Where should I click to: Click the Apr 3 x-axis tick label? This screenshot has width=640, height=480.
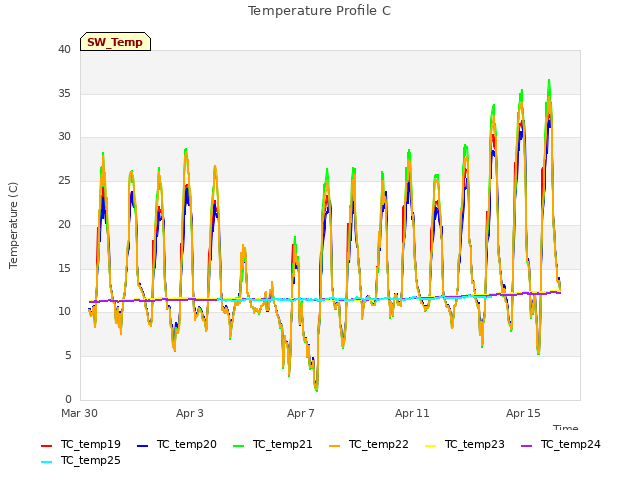190,413
